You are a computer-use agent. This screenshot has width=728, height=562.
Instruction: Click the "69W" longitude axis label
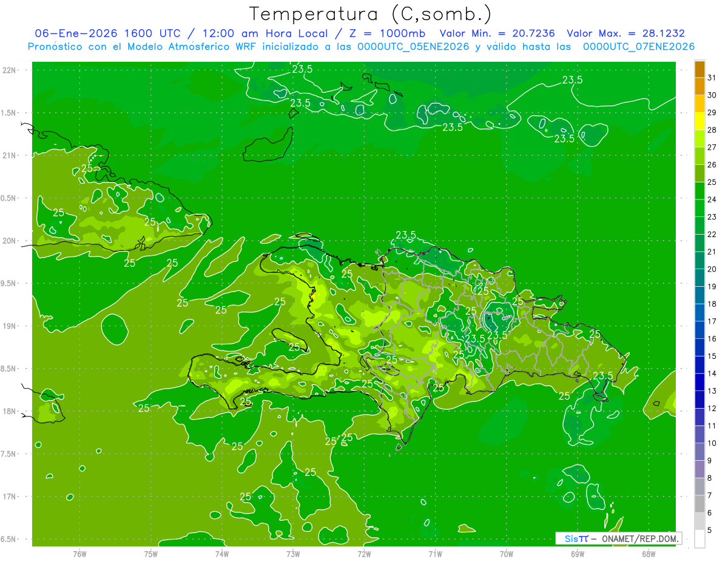pos(578,554)
